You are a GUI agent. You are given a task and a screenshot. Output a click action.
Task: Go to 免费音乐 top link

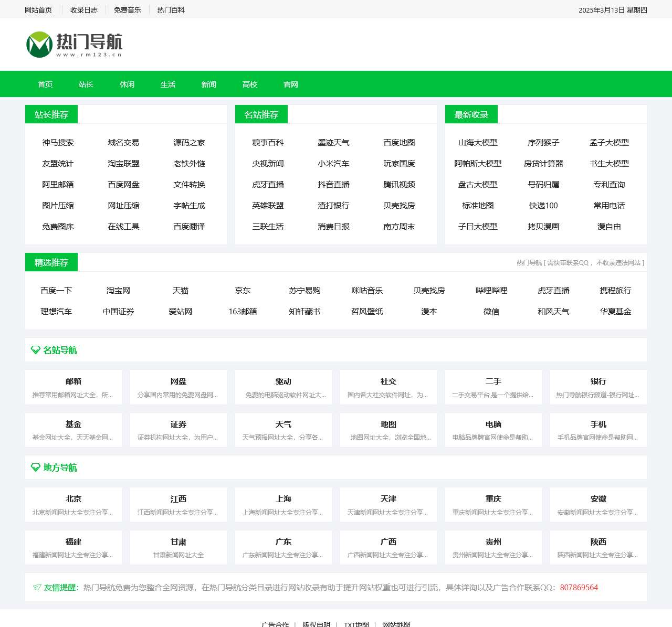pos(128,10)
